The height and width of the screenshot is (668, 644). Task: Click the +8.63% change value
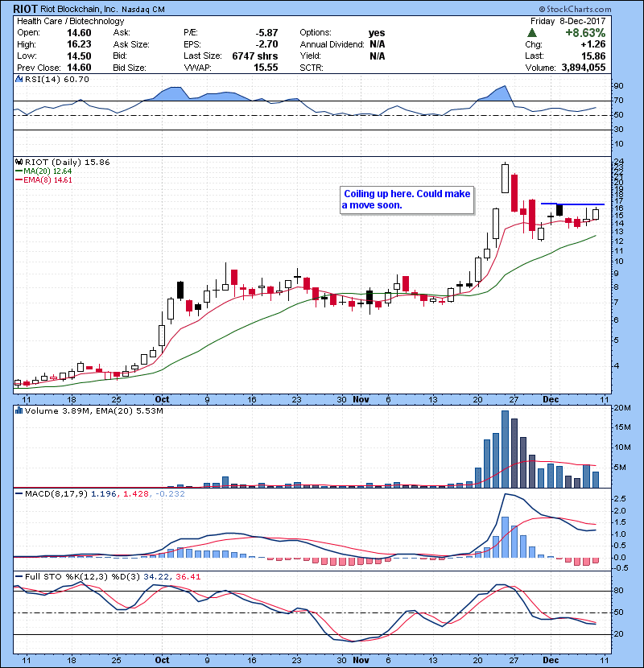coord(585,33)
